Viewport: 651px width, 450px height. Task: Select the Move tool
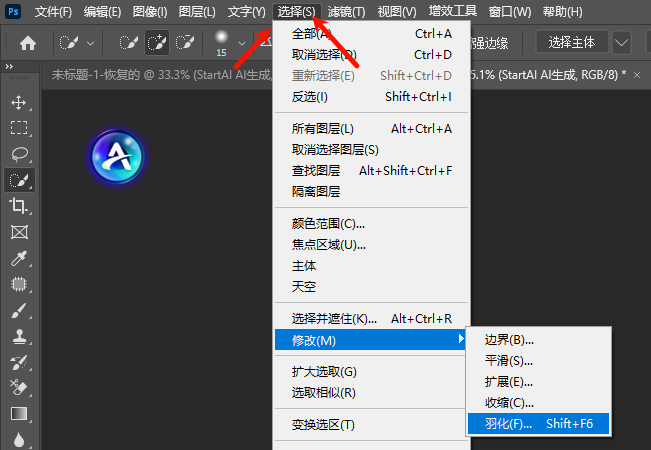tap(18, 102)
